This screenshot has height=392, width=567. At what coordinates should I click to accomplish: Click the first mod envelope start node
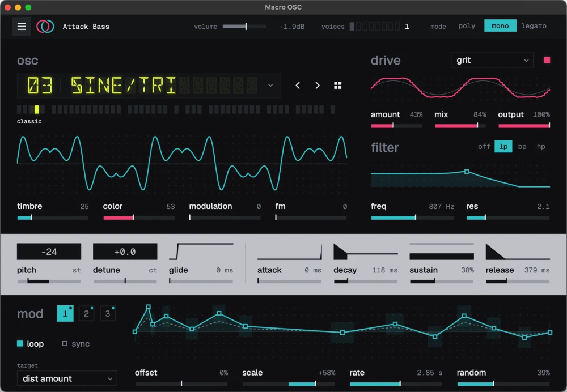(x=135, y=331)
